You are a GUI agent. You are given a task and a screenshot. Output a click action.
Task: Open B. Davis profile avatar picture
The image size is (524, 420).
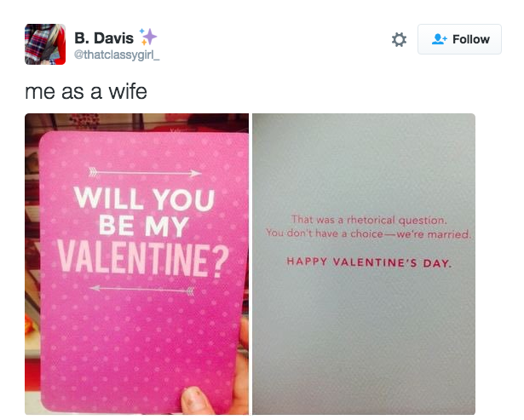pos(45,44)
